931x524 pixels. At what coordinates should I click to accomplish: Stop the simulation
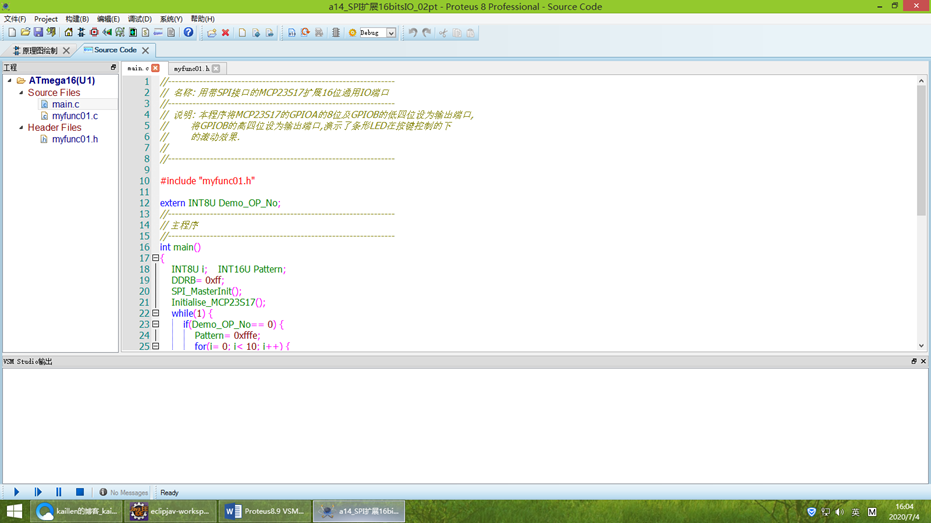click(80, 492)
